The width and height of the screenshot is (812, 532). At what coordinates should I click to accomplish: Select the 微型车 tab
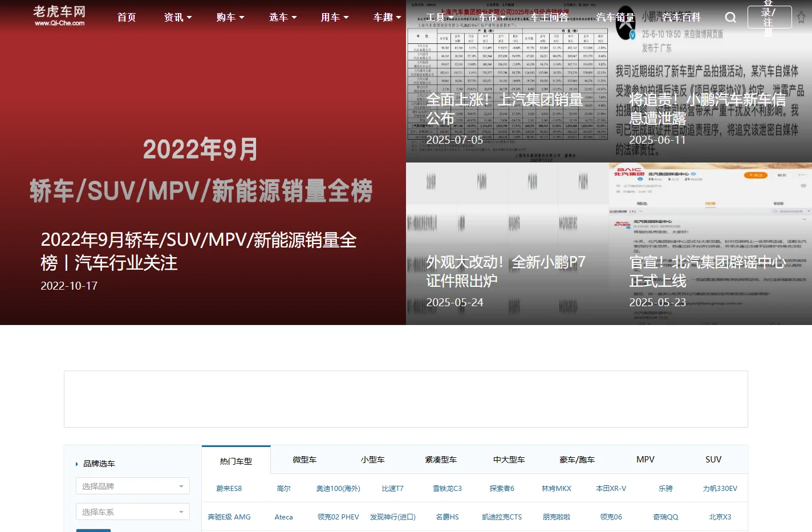304,460
